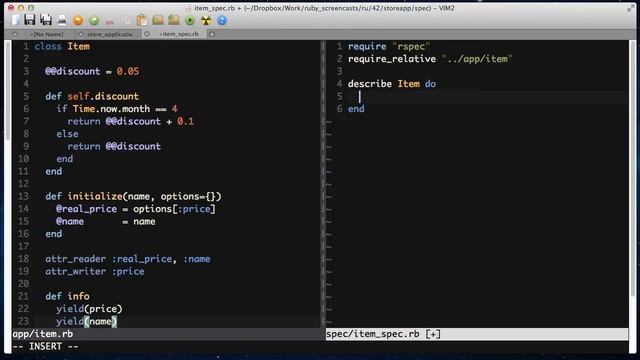The height and width of the screenshot is (360, 640).
Task: Click 'require_relative "../app/item"' line
Action: pyautogui.click(x=430, y=59)
